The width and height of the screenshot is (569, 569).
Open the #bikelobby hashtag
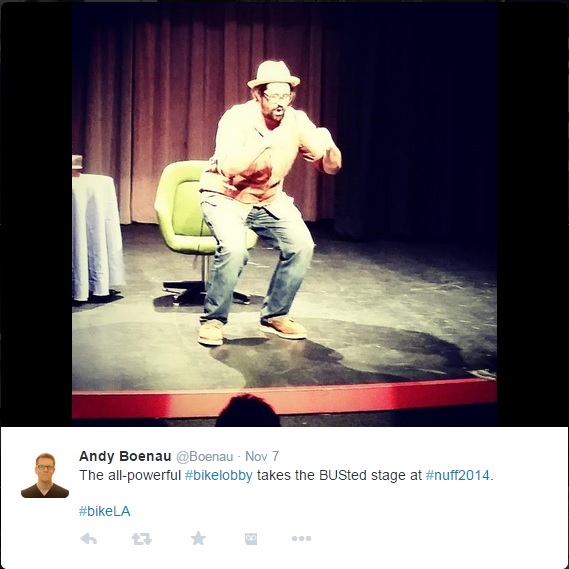pyautogui.click(x=218, y=475)
